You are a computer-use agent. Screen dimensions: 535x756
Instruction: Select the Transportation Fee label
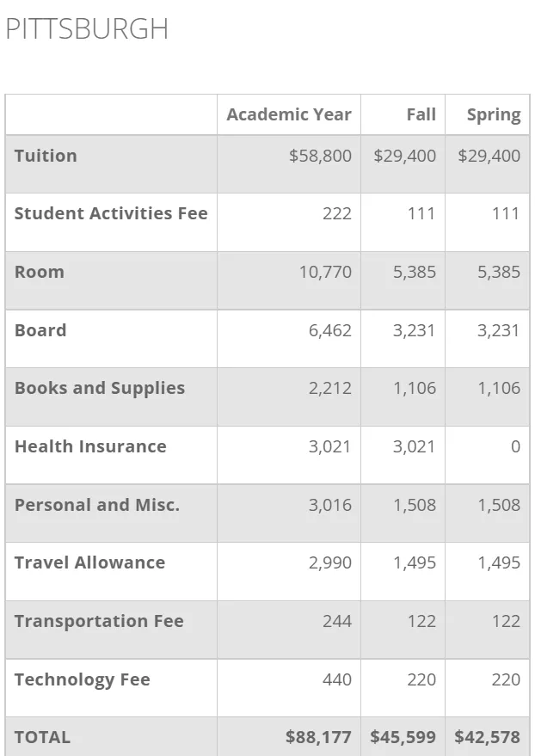point(99,621)
